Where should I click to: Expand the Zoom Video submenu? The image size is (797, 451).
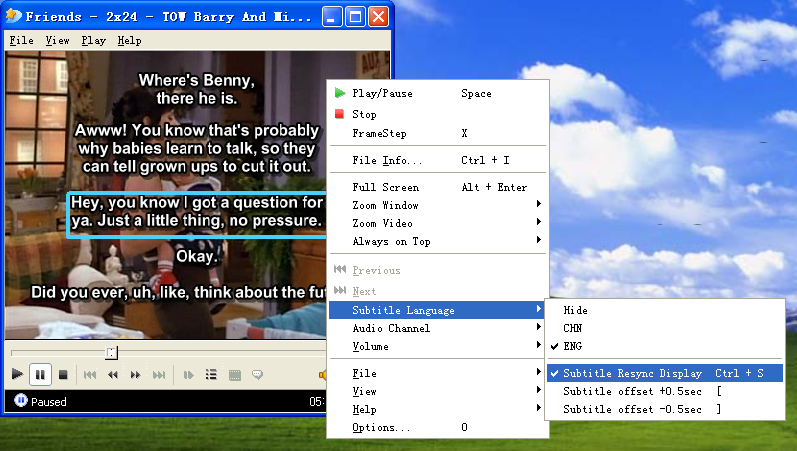pyautogui.click(x=438, y=223)
